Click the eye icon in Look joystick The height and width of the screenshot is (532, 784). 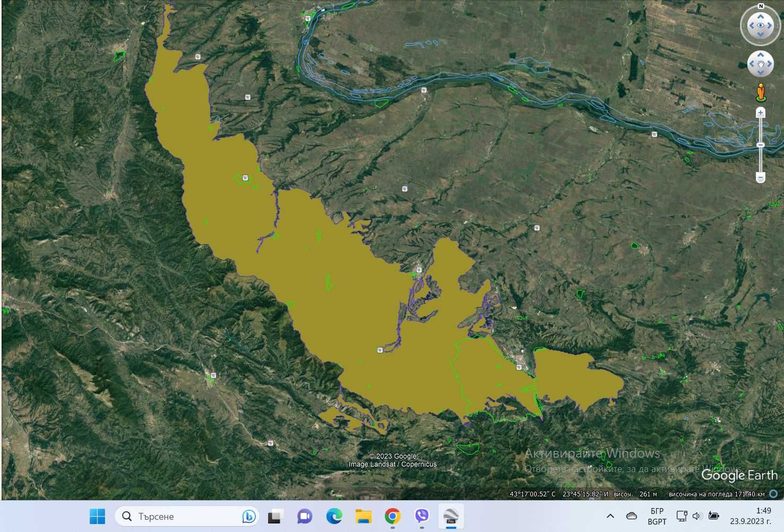(761, 25)
